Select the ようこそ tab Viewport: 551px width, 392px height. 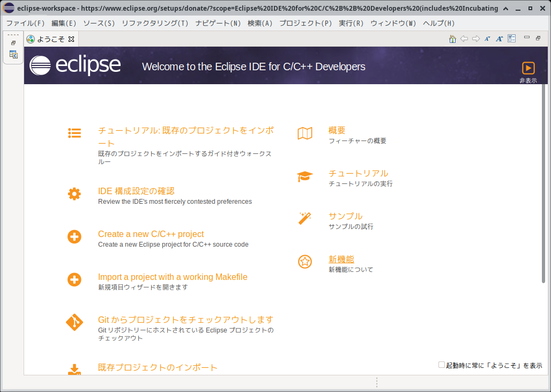click(51, 39)
